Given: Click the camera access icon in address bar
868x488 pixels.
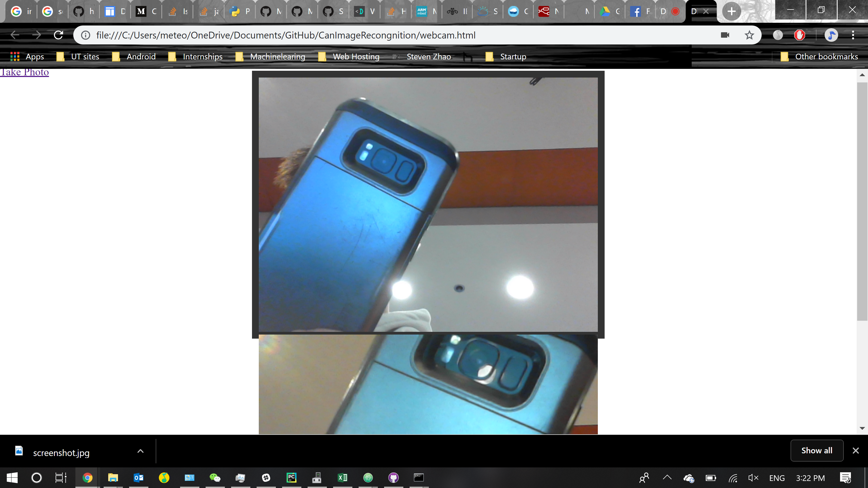Looking at the screenshot, I should [725, 35].
